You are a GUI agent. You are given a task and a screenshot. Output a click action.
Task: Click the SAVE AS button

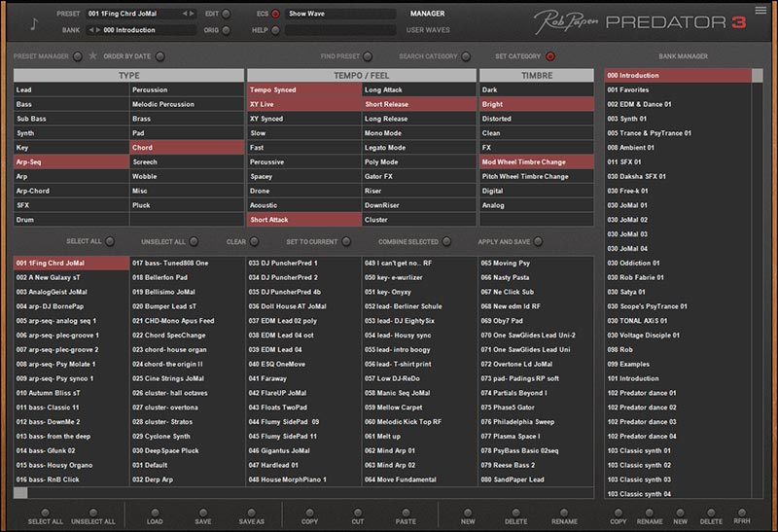(x=252, y=513)
